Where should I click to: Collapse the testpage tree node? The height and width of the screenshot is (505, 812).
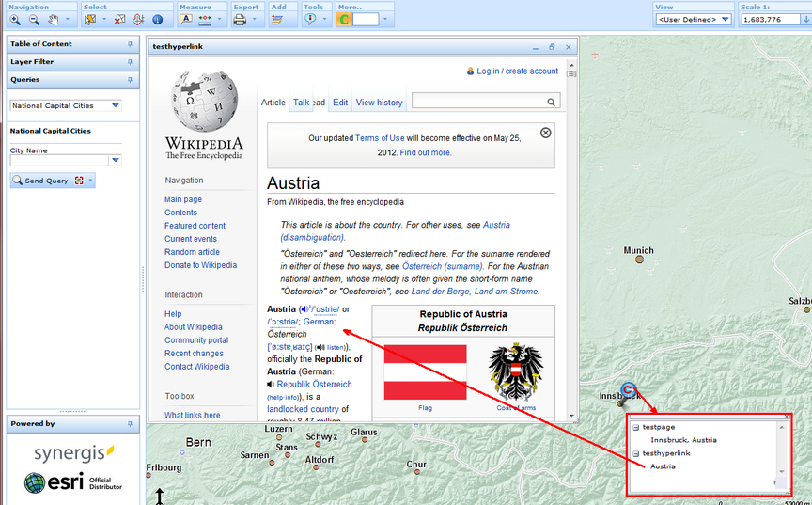point(635,428)
